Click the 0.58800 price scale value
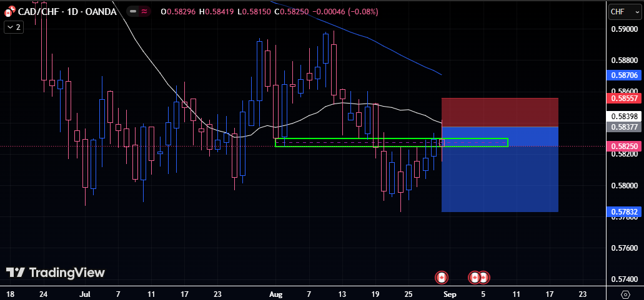The image size is (644, 300). tap(624, 60)
